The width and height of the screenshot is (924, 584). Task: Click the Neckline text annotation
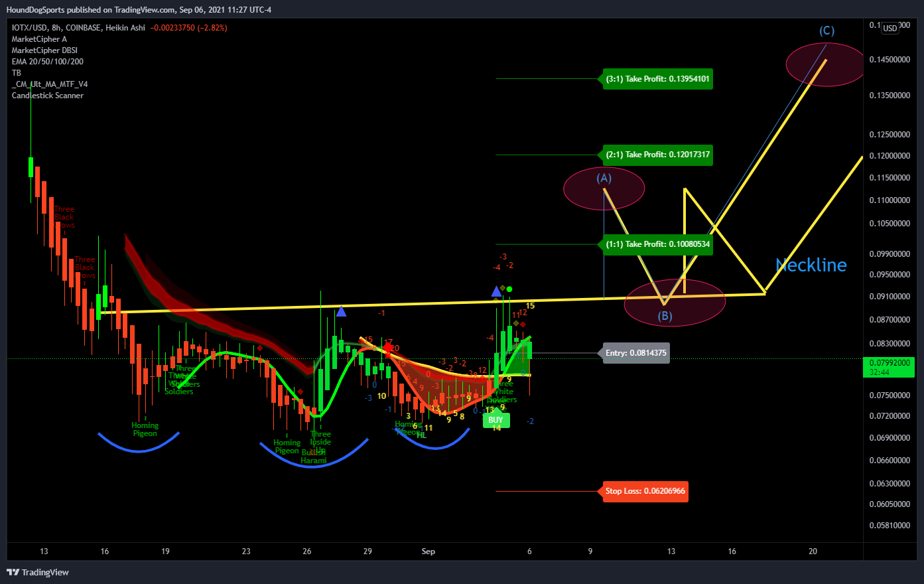811,265
